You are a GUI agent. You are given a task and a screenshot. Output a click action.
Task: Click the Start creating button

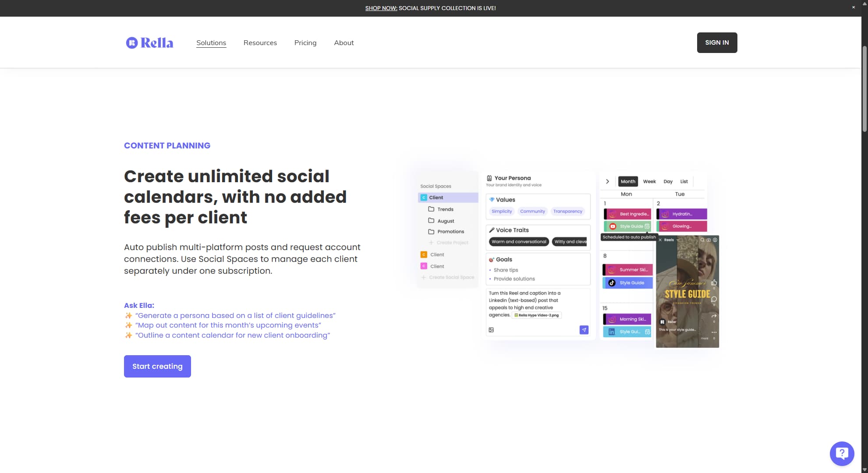(x=157, y=366)
